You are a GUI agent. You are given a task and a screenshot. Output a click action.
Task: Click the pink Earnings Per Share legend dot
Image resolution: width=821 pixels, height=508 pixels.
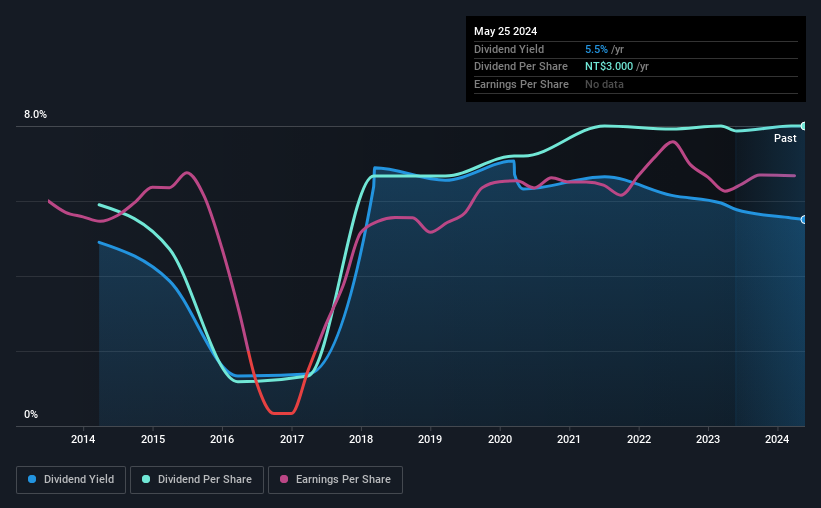284,479
